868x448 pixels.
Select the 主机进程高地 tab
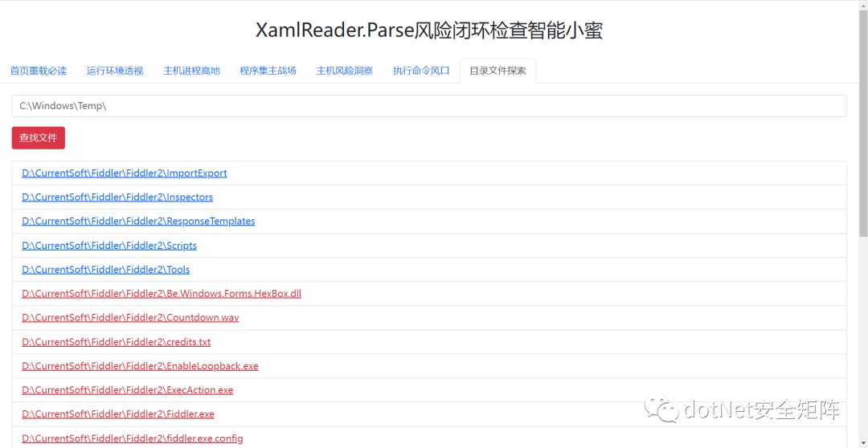click(191, 71)
